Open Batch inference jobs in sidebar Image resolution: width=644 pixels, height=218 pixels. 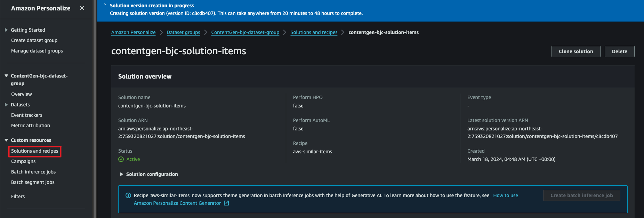coord(33,172)
